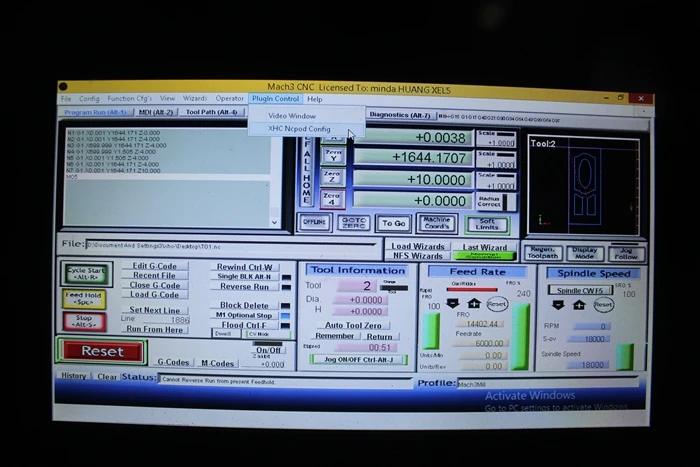Click Load G-Code

point(154,295)
